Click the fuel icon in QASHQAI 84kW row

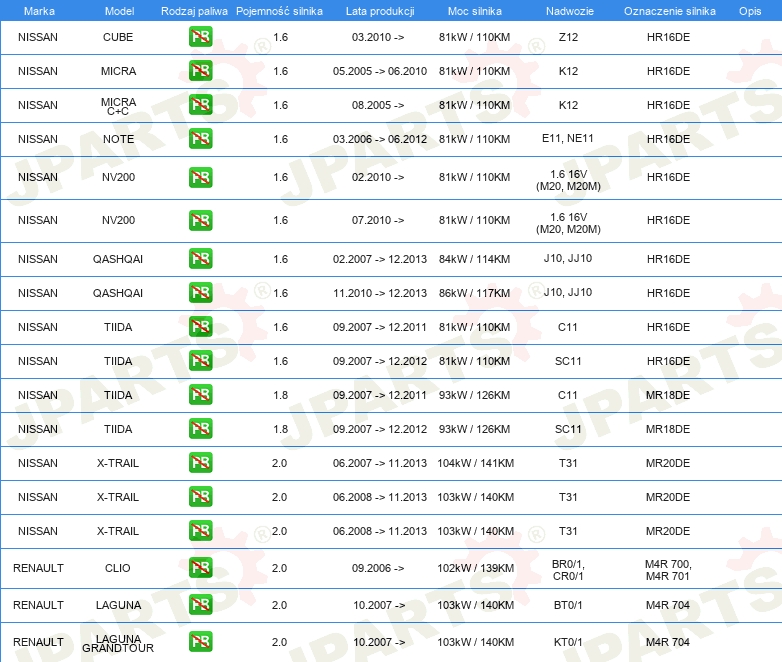[200, 259]
